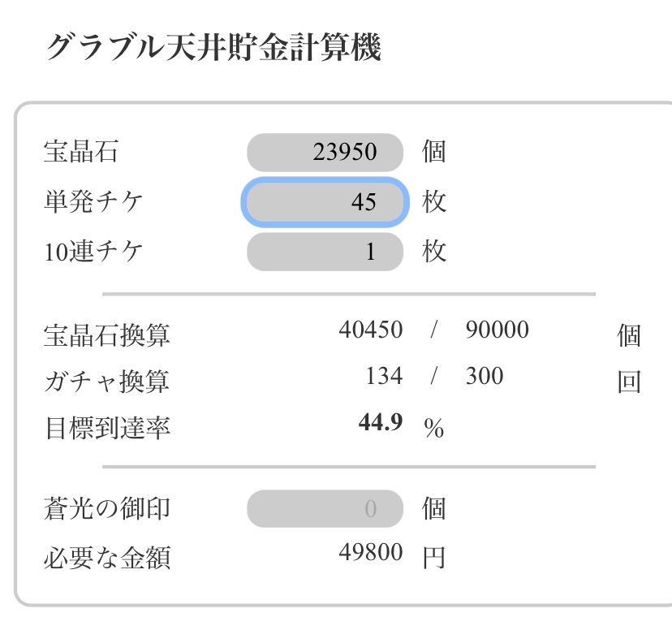
Task: Click the グラブル天井貯金計算機 page title
Action: tap(213, 45)
